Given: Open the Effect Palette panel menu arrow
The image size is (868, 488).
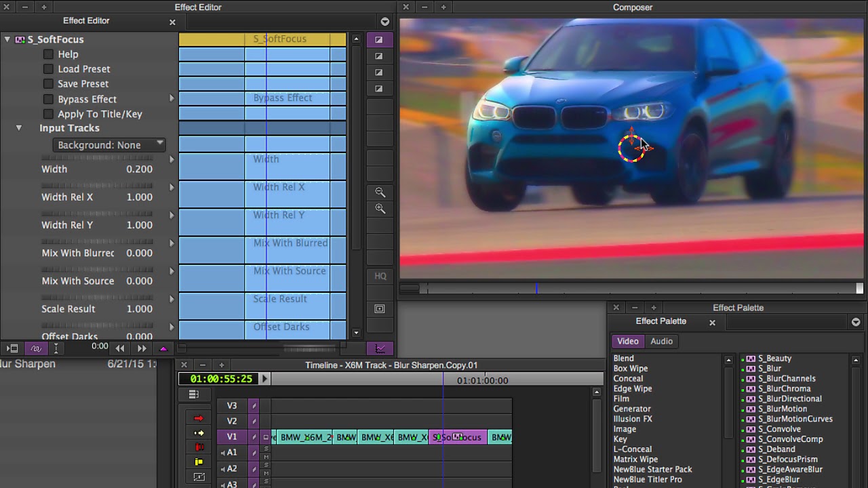Looking at the screenshot, I should tap(856, 323).
